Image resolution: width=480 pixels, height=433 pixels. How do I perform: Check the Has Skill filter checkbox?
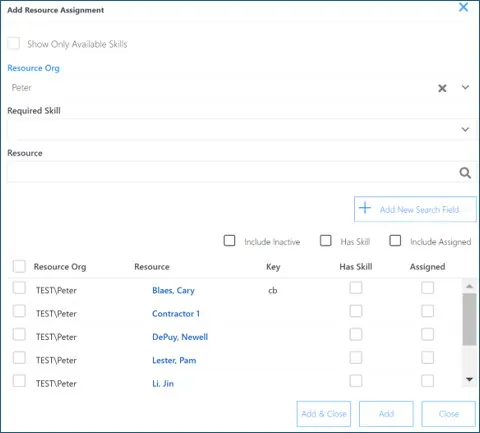click(x=326, y=241)
